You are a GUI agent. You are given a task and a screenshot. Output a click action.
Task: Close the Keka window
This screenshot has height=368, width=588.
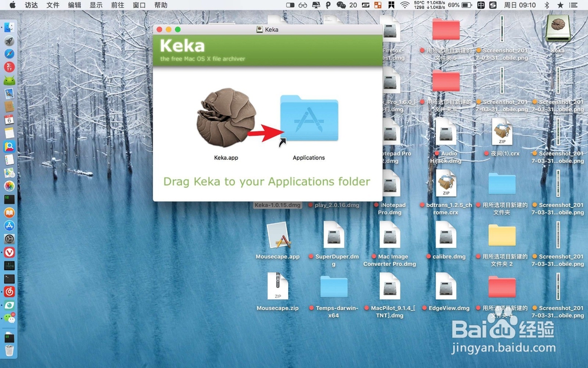159,29
